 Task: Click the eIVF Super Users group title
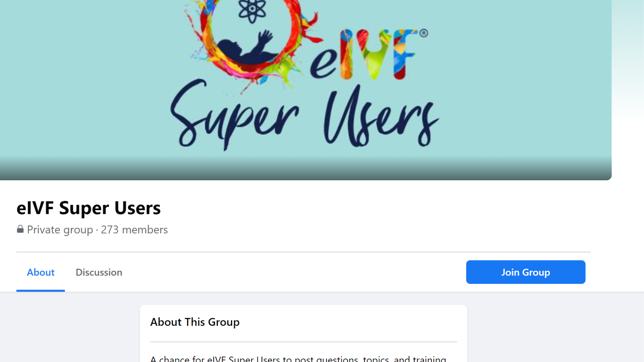[x=89, y=208]
